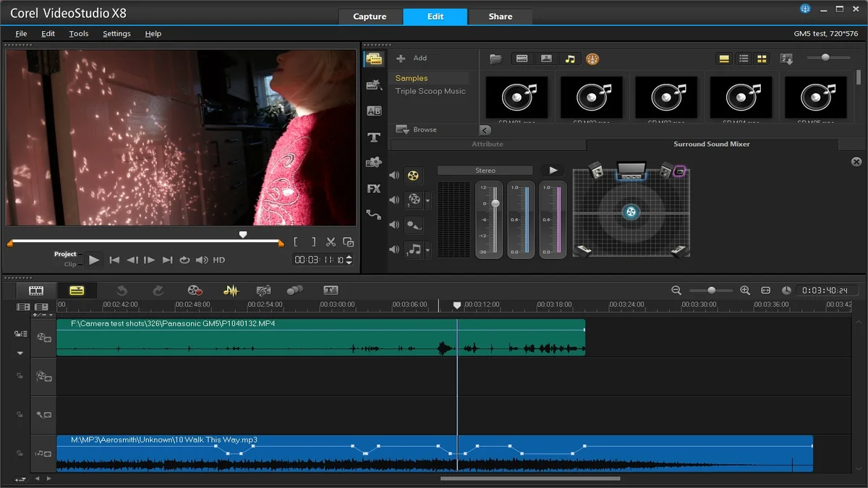Toggle the music filter in library toolbar
This screenshot has width=868, height=488.
coord(569,59)
